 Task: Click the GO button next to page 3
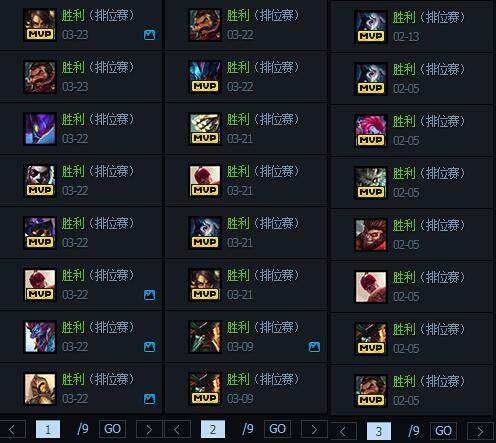(443, 431)
